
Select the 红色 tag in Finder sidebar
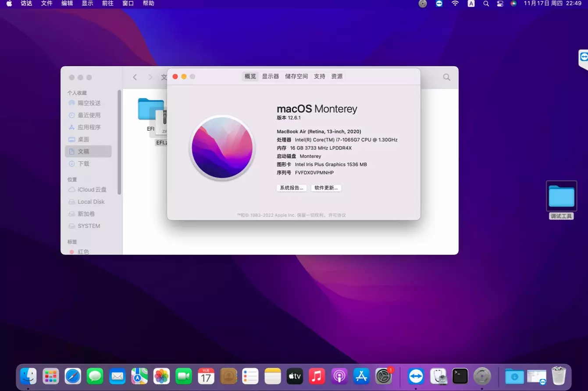pos(83,252)
